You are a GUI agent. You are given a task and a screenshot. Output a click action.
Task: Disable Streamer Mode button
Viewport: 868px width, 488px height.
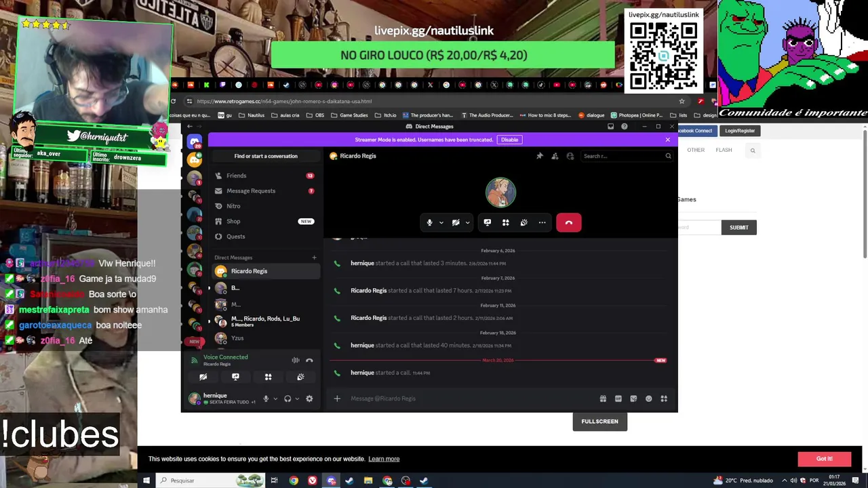509,140
